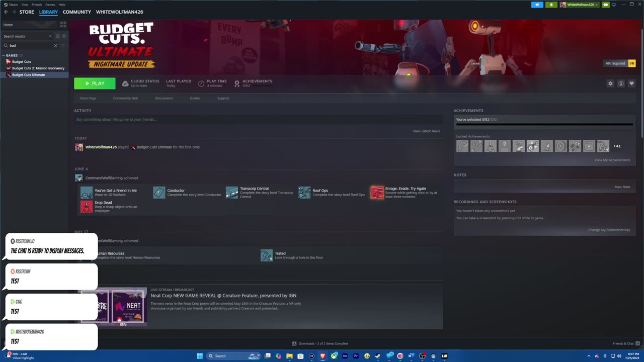Screen dimensions: 644x362
Task: Open the Roof Ops achievement icon
Action: point(304,193)
